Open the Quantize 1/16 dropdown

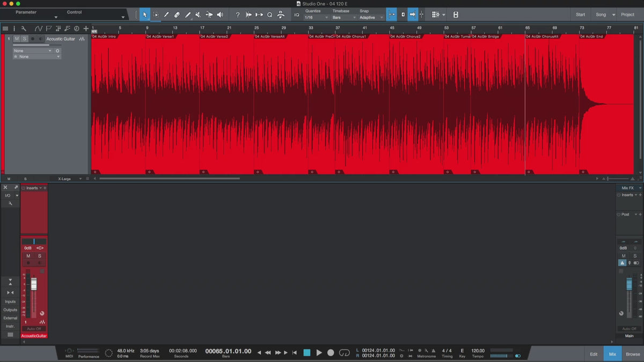317,18
